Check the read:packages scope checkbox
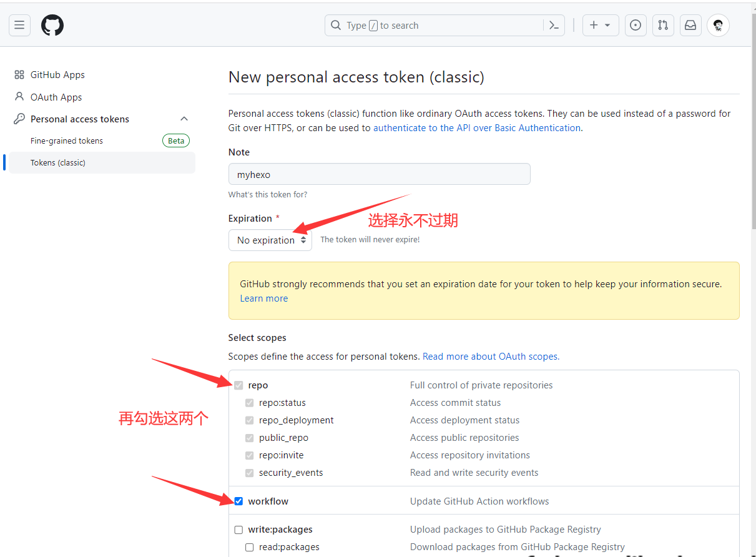This screenshot has width=756, height=557. (x=250, y=548)
